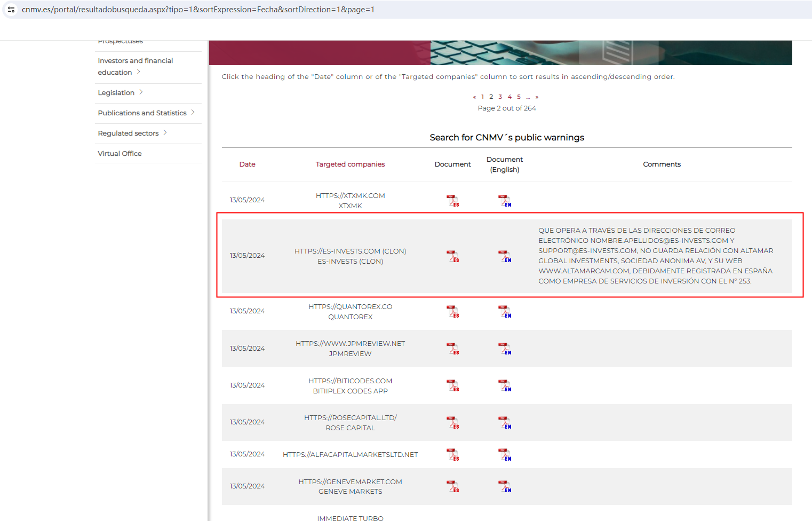Open Virtual Office from sidebar
The image size is (812, 521).
[x=120, y=154]
